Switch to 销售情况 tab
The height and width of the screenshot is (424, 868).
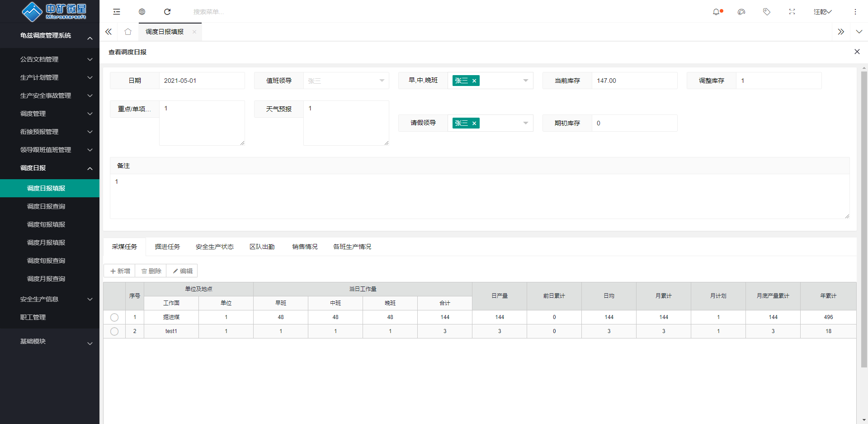(x=305, y=247)
